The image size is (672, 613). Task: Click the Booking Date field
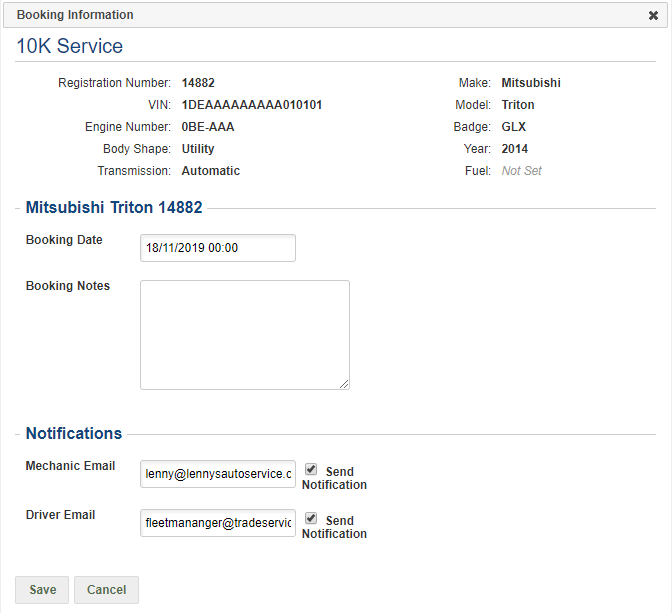click(x=218, y=248)
